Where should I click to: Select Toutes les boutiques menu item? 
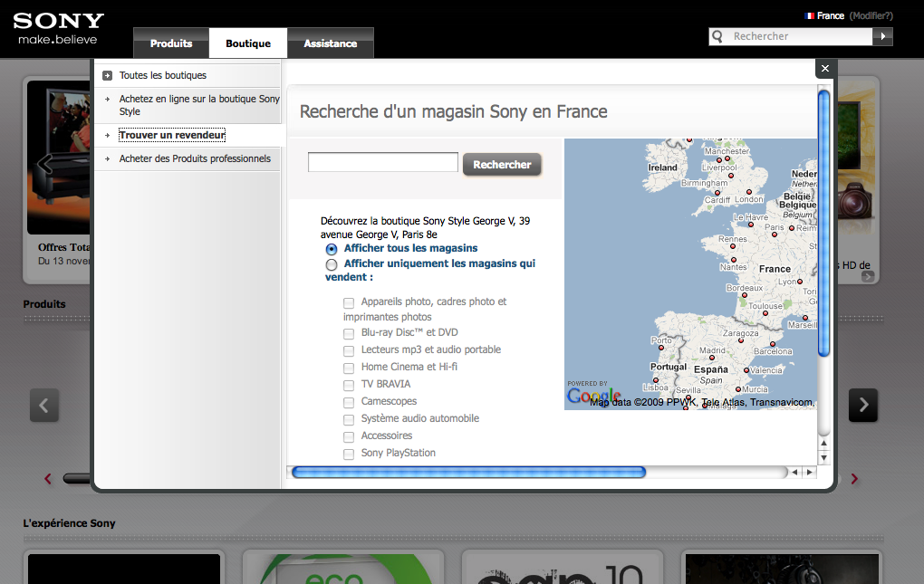(x=163, y=75)
